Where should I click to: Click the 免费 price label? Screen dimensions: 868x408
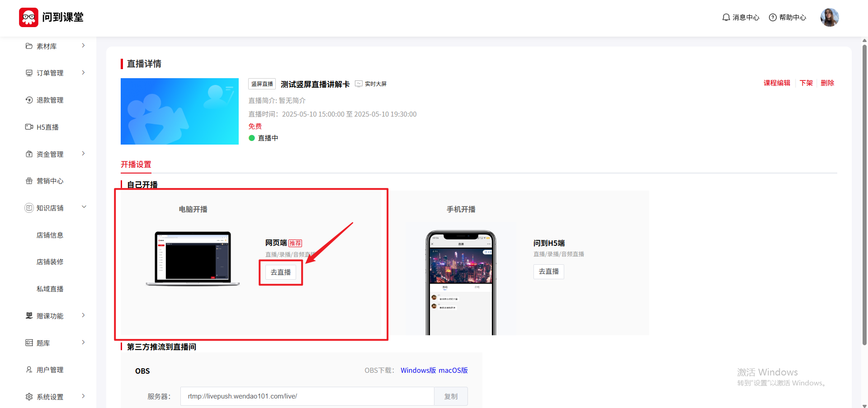[x=255, y=127]
